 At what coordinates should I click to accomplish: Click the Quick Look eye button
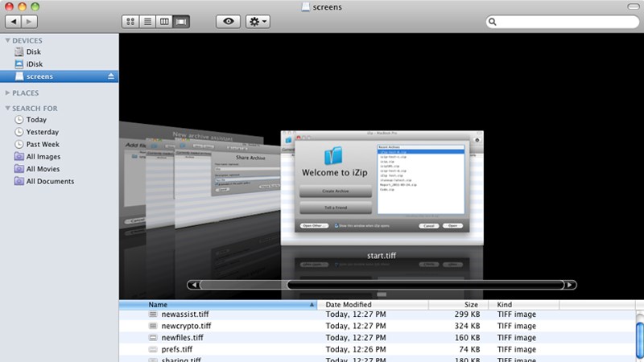[x=229, y=21]
